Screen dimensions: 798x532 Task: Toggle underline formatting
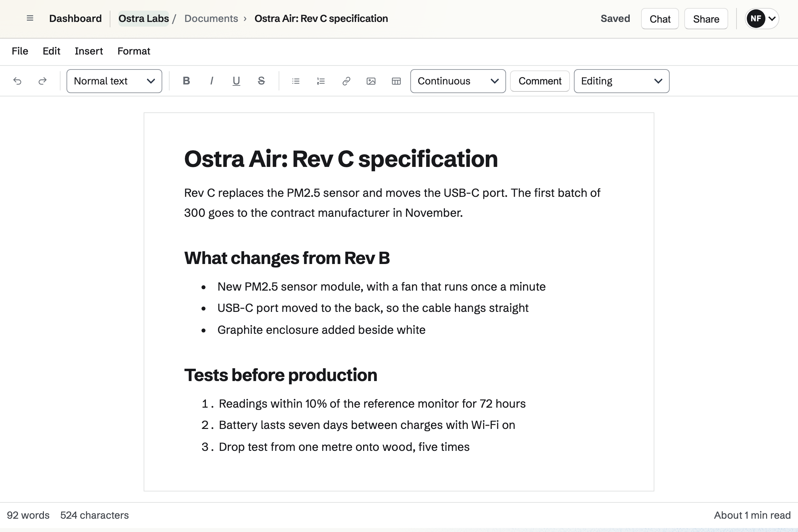pos(236,81)
